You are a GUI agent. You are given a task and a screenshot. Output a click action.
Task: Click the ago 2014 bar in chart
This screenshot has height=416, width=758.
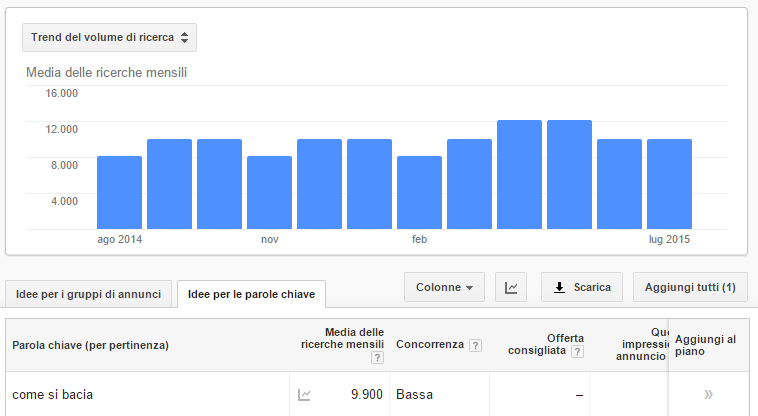[x=119, y=192]
